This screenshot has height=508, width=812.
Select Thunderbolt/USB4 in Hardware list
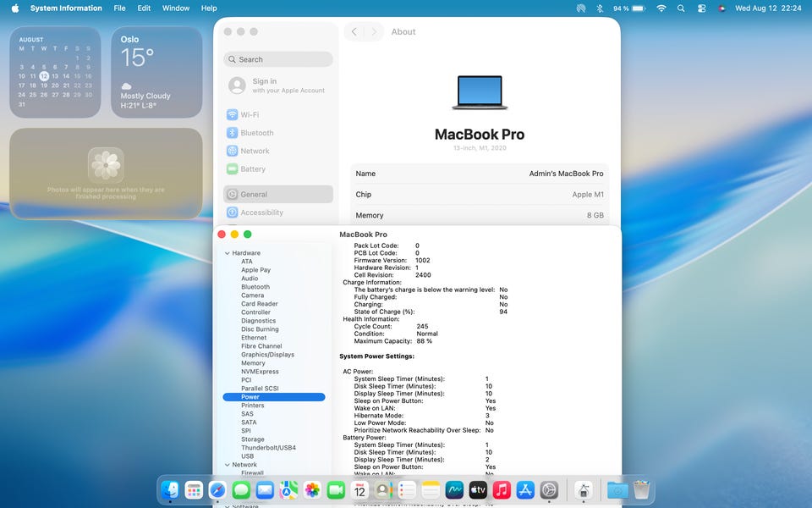click(x=268, y=448)
